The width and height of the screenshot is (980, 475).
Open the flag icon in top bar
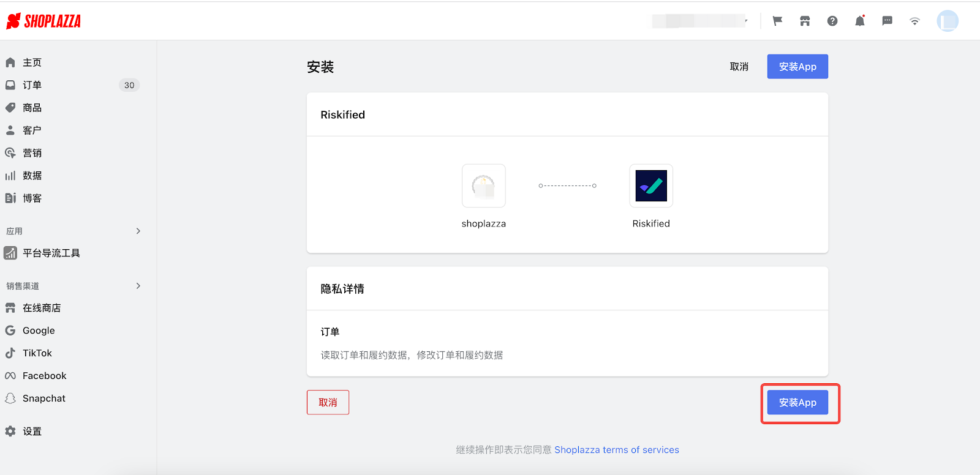[777, 21]
